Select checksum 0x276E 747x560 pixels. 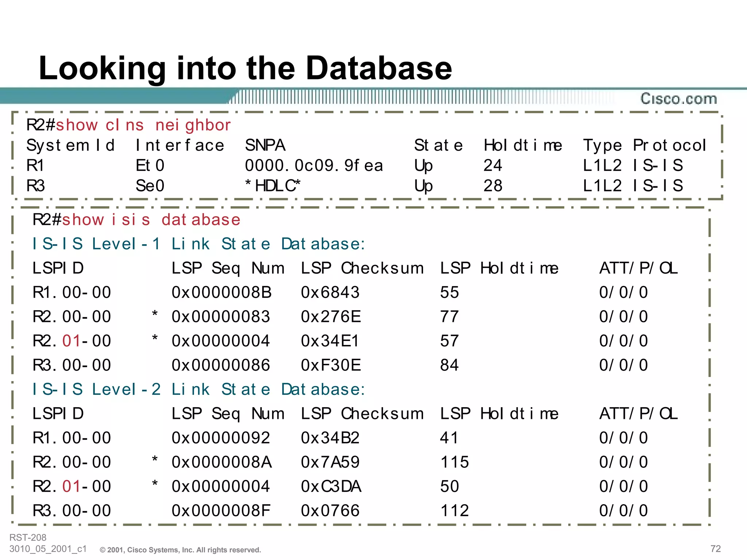click(x=331, y=317)
